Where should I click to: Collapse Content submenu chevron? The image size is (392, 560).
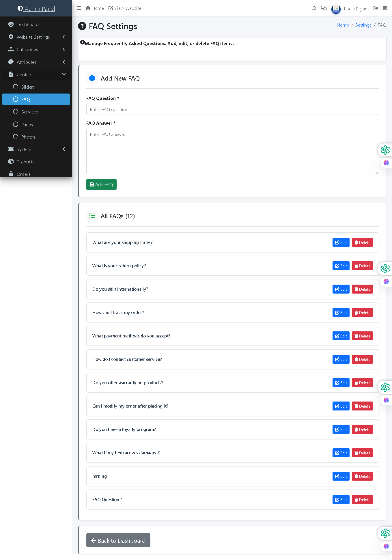[x=64, y=74]
